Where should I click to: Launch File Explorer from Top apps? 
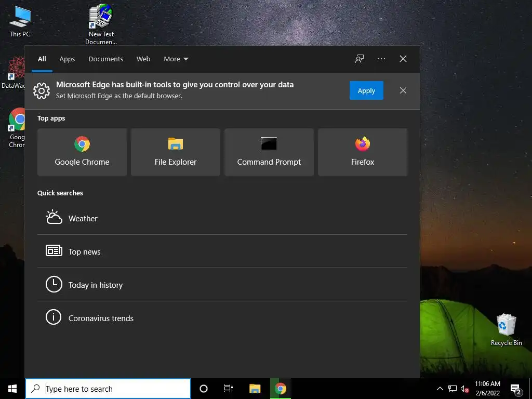[x=176, y=152]
